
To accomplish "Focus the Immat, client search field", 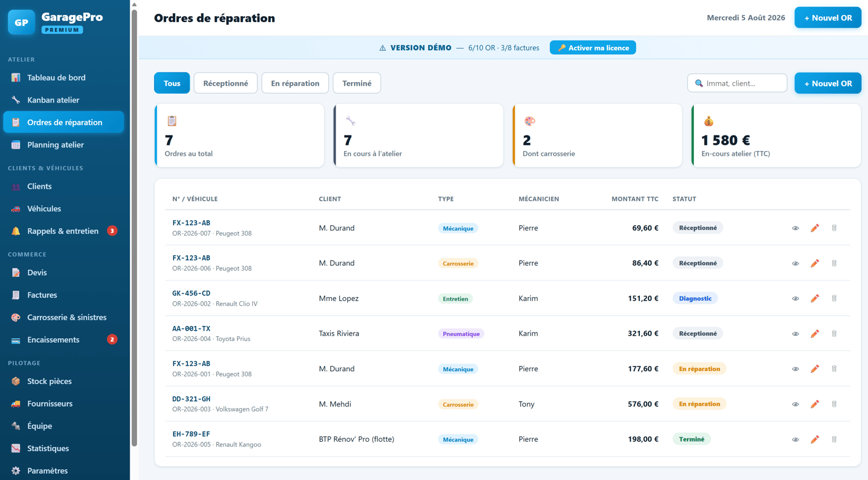I will pos(737,83).
